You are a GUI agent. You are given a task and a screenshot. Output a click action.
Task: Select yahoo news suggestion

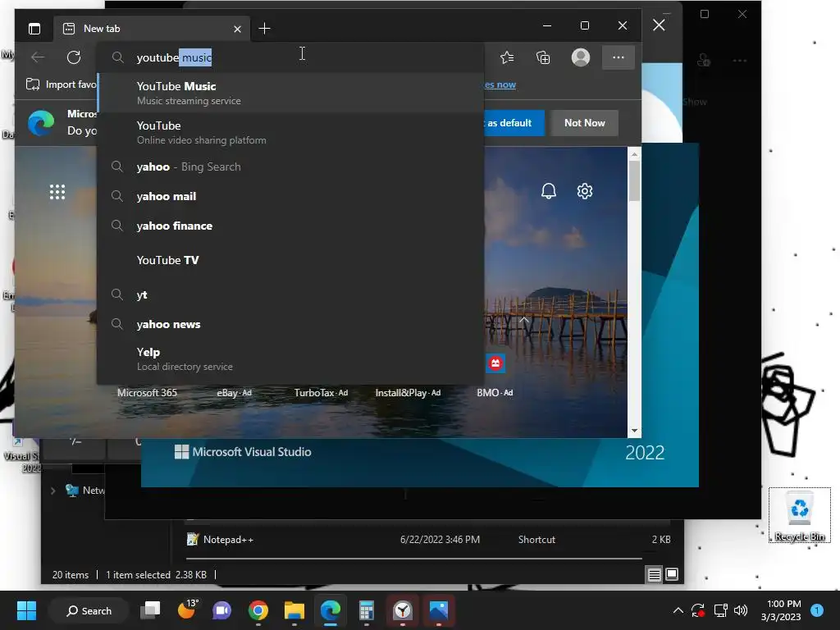click(x=290, y=323)
